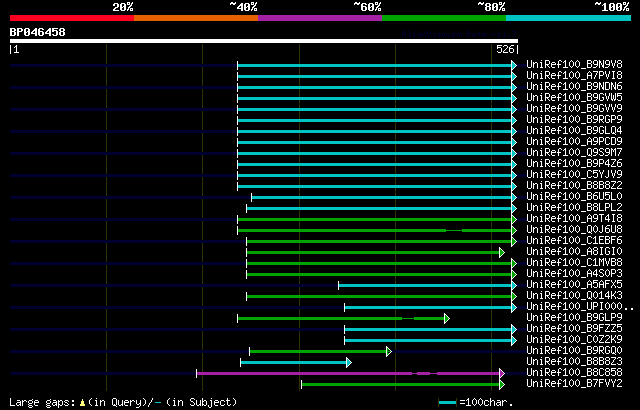The image size is (640, 410).
Task: Click the white BP046458 query sequence bar
Action: [x=264, y=41]
